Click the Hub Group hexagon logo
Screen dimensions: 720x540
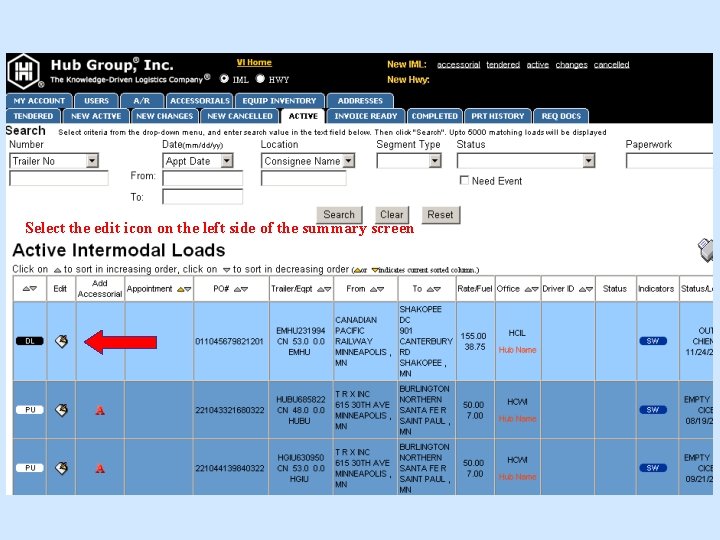(24, 71)
